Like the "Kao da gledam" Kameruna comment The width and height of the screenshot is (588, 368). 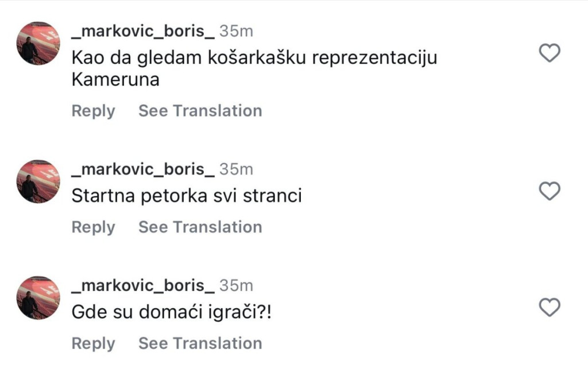(x=550, y=53)
